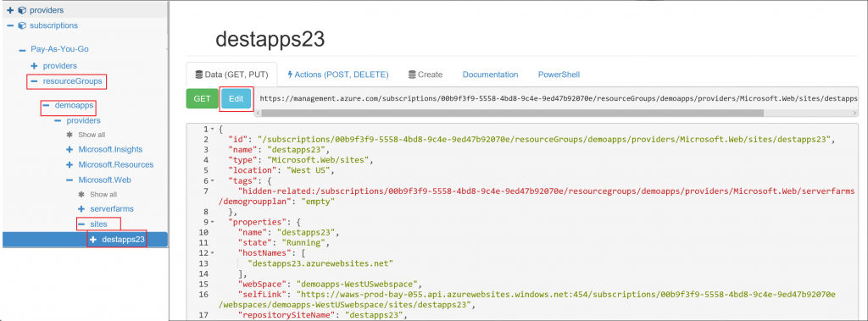Select Microsoft.Insights provider label
Viewport: 868px width, 321px height.
[110, 149]
